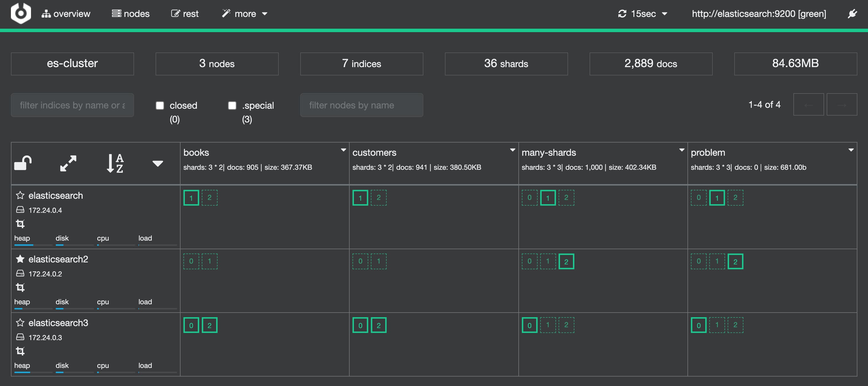Click the expand/resize arrows icon in table header

(68, 164)
